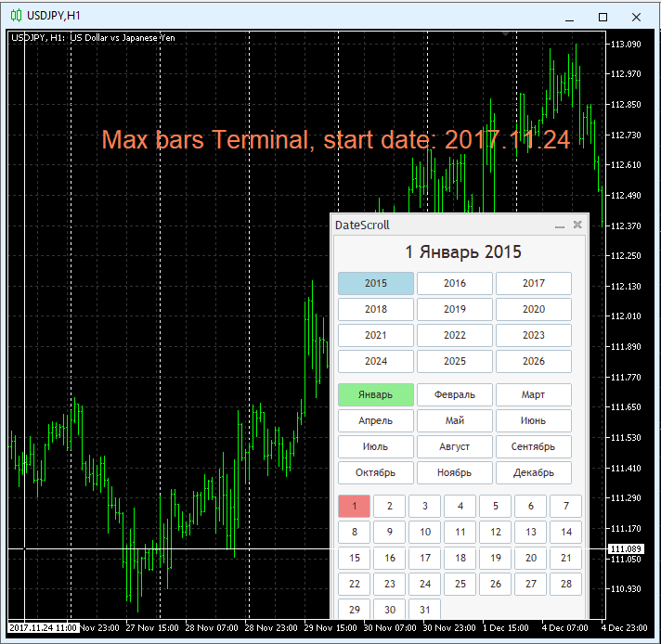Choose day 17
This screenshot has width=661, height=644.
pos(425,559)
